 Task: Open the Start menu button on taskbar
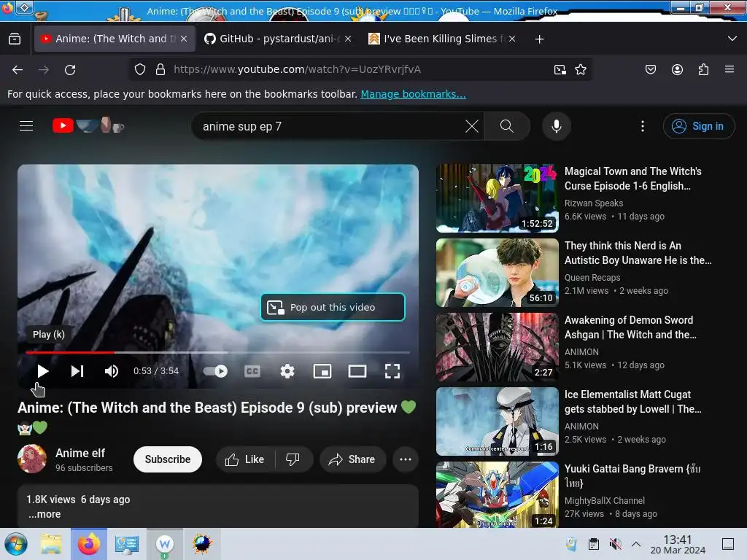pos(16,544)
